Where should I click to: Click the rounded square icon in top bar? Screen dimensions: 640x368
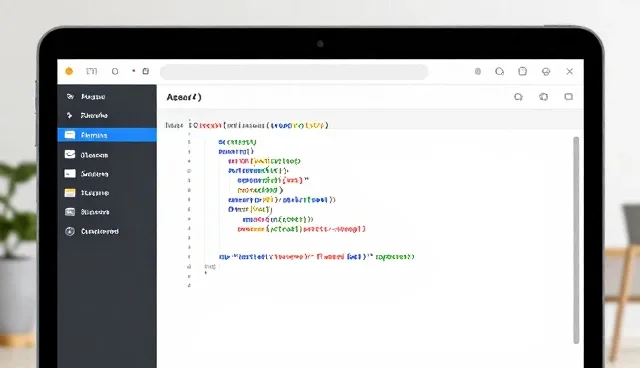pos(522,71)
